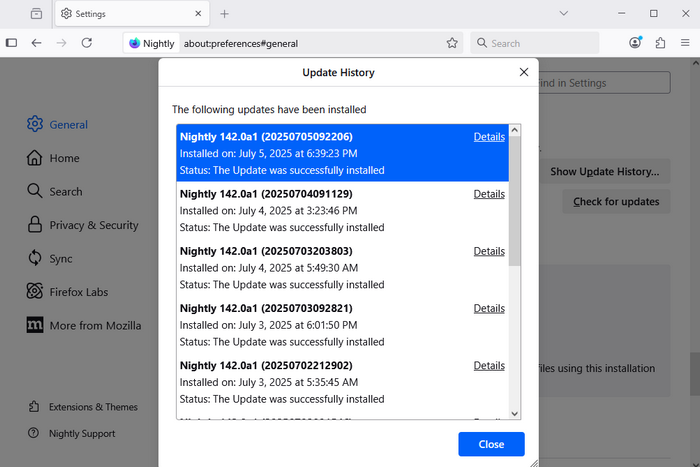Go to the Firefox Labs settings section
The image size is (700, 467).
78,292
